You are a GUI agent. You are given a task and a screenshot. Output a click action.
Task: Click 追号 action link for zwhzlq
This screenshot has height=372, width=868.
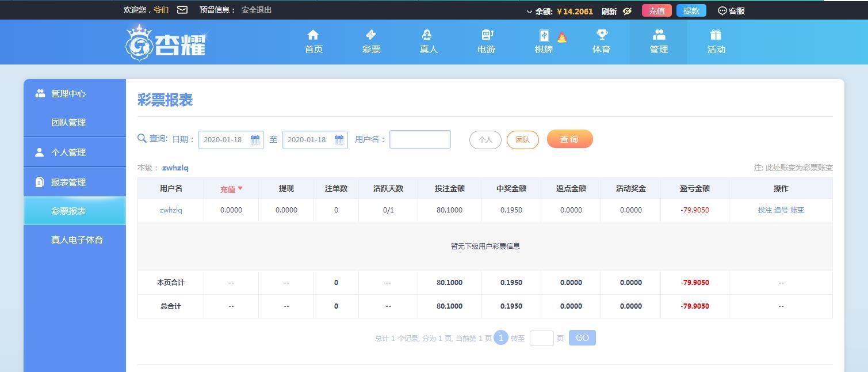click(781, 210)
